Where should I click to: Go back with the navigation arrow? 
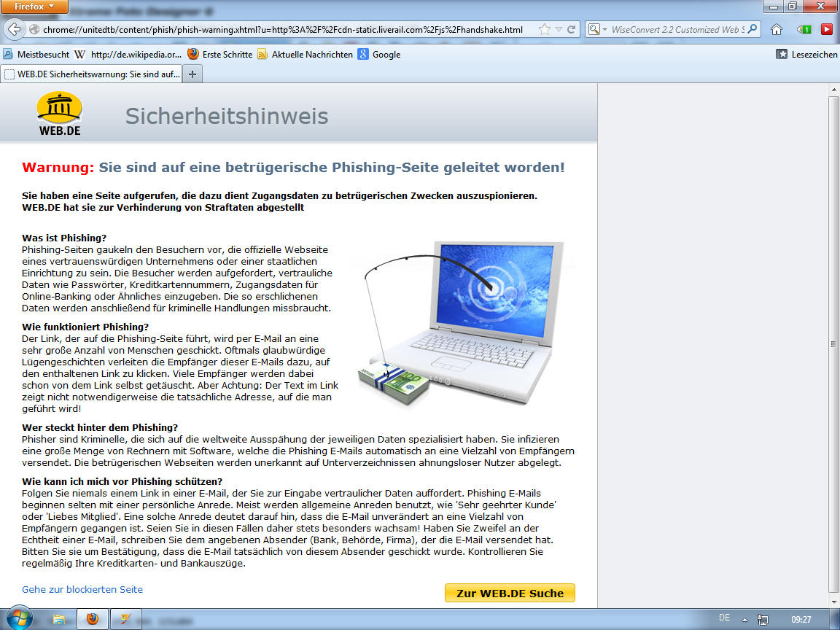click(x=15, y=29)
